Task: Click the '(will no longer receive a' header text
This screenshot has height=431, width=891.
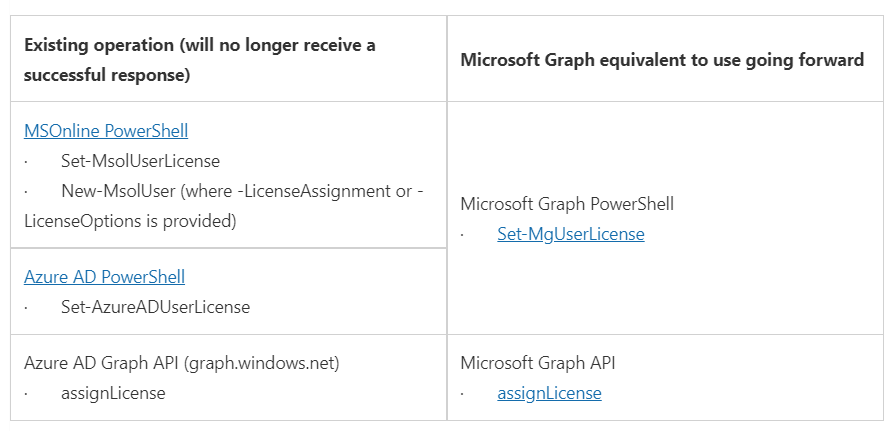Action: (277, 45)
